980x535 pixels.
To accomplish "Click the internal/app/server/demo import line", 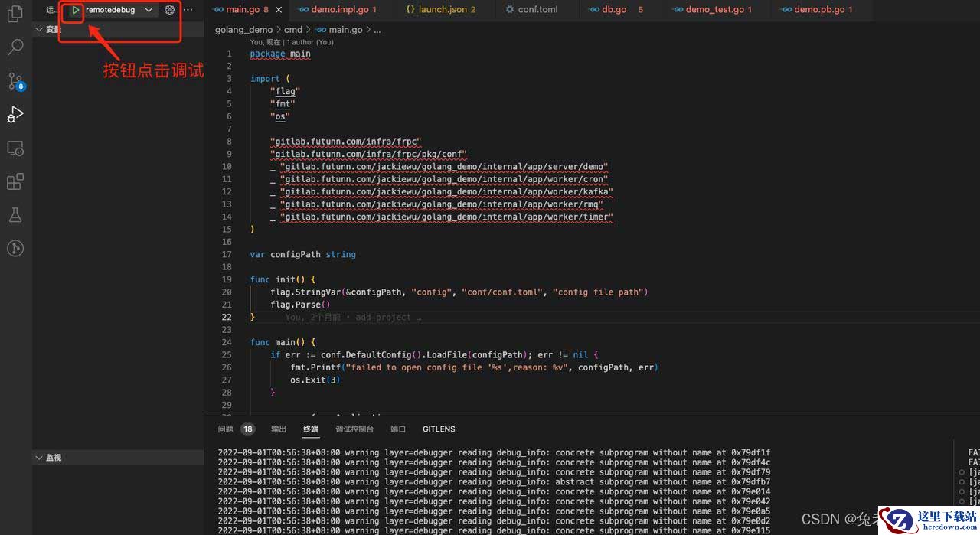I will coord(439,166).
